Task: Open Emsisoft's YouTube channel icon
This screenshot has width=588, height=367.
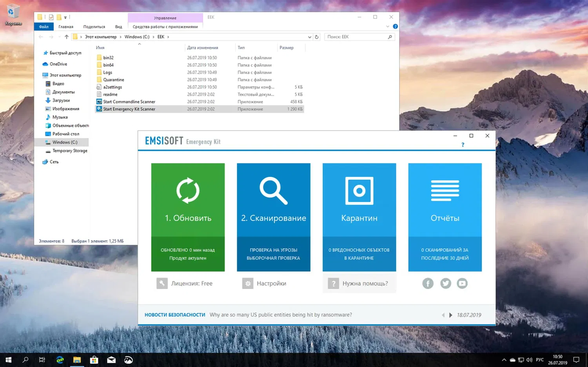Action: pyautogui.click(x=462, y=283)
